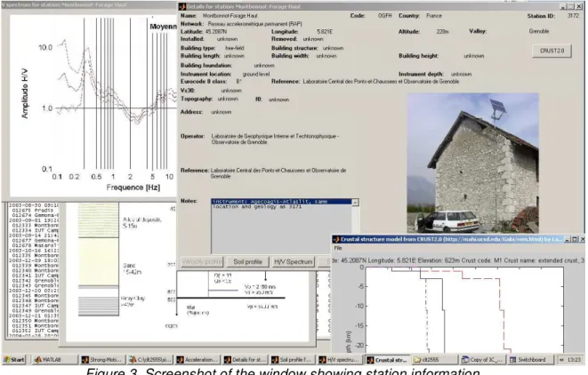Select the highlighted first line in Notes box

pyautogui.click(x=282, y=202)
